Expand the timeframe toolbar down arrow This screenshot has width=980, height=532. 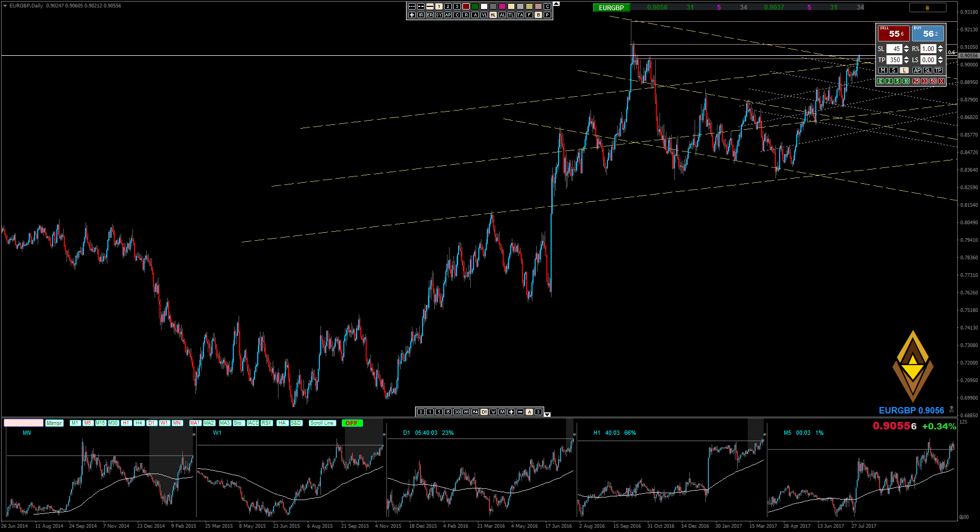click(x=547, y=414)
